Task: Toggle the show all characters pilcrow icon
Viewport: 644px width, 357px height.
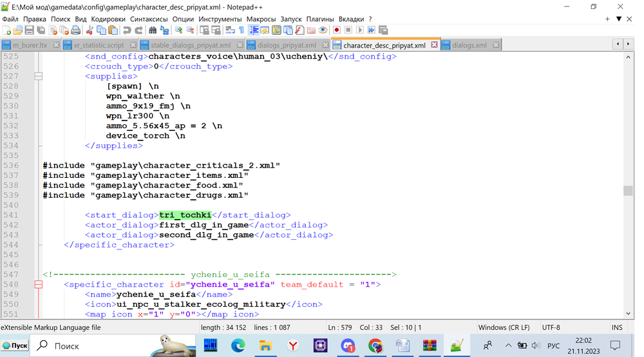Action: tap(241, 30)
